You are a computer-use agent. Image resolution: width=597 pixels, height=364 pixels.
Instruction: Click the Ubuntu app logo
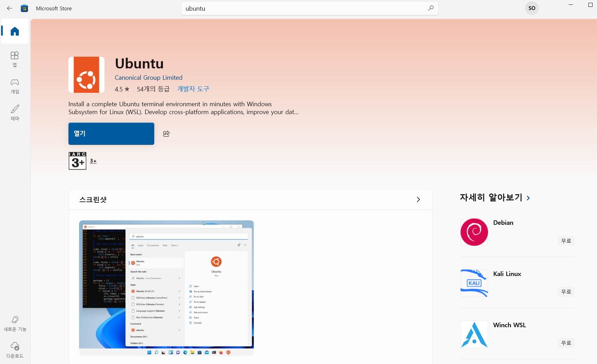(x=86, y=75)
